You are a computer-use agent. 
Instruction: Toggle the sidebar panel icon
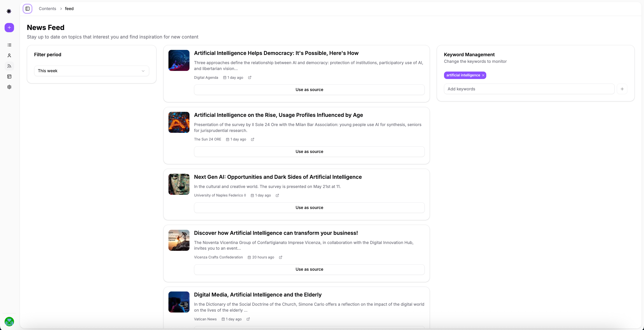(28, 9)
